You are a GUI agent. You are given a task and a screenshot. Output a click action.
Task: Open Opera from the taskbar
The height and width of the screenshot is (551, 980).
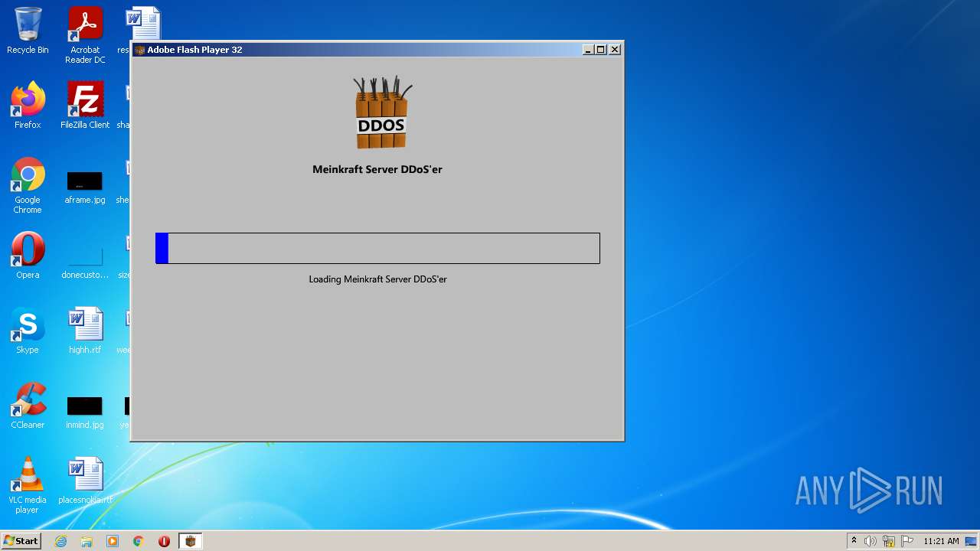[x=164, y=541]
